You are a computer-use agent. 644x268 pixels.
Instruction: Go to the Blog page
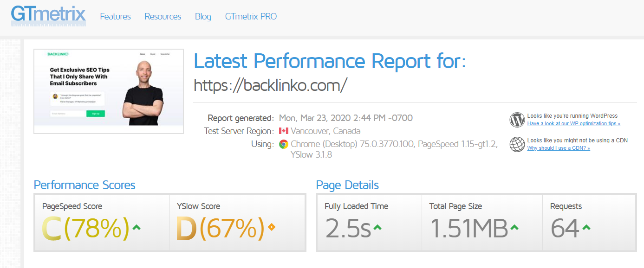point(203,17)
